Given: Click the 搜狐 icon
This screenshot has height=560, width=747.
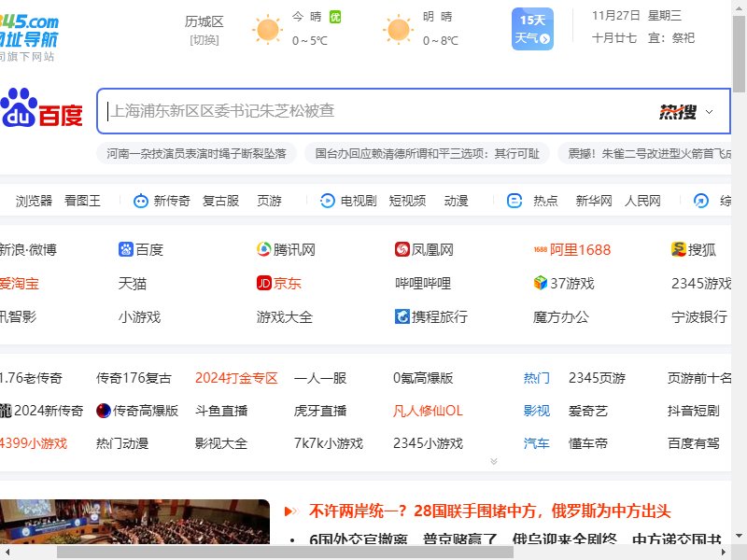Looking at the screenshot, I should point(679,249).
